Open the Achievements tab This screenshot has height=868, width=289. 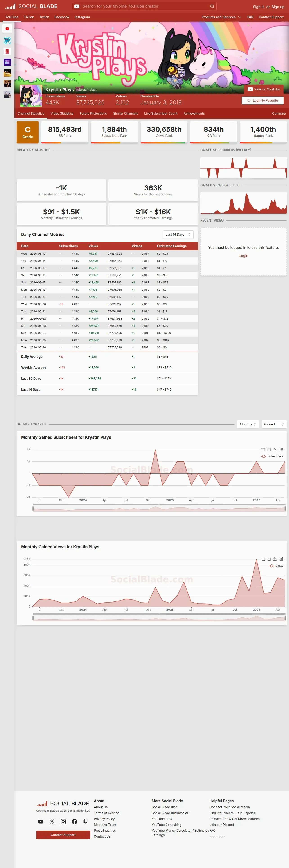(194, 114)
